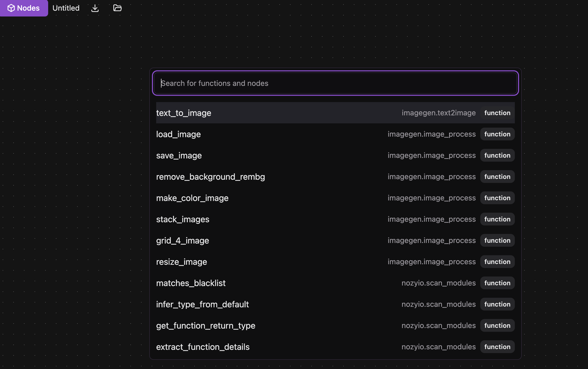Choose infer_type_from_default entry
This screenshot has height=369, width=588.
click(x=336, y=304)
